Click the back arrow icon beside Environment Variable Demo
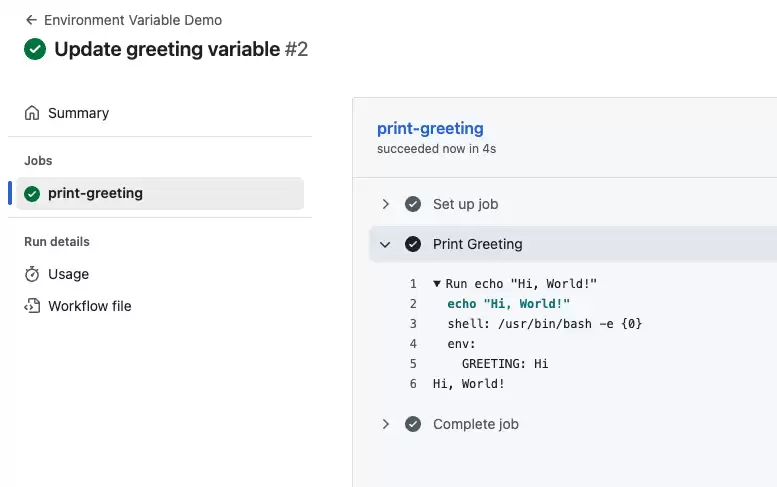Image resolution: width=777 pixels, height=487 pixels. point(31,20)
